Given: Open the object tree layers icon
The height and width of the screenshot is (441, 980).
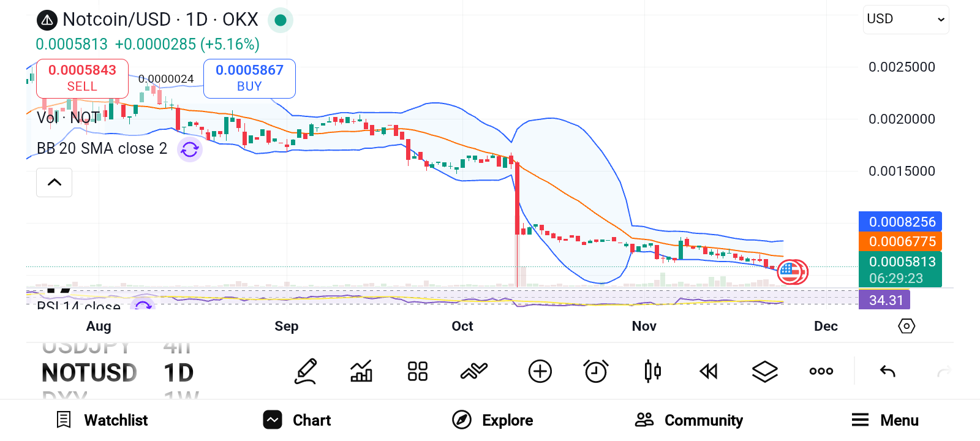Looking at the screenshot, I should 765,371.
